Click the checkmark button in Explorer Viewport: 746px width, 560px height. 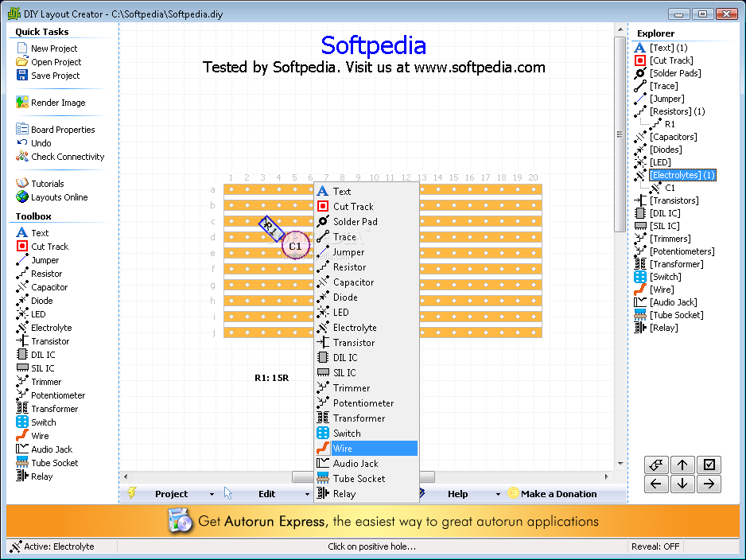(x=709, y=465)
